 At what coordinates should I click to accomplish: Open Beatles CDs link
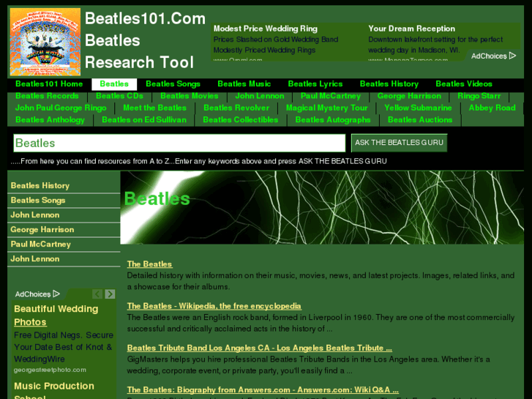pos(119,96)
